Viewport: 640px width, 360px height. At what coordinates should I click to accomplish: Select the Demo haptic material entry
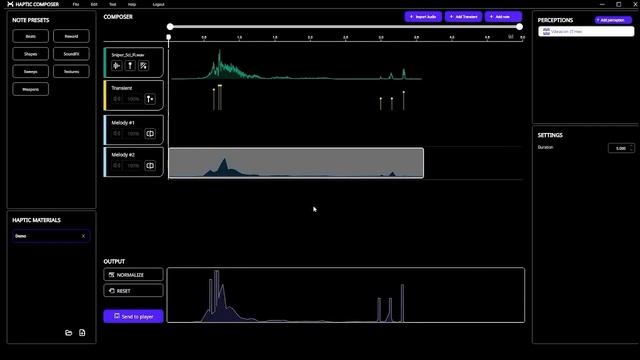51,236
